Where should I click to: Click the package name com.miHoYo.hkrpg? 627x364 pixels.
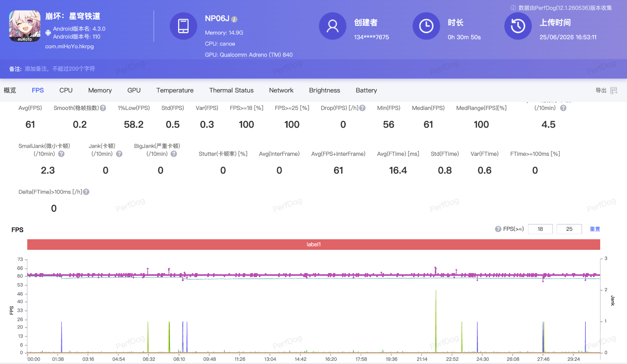70,46
